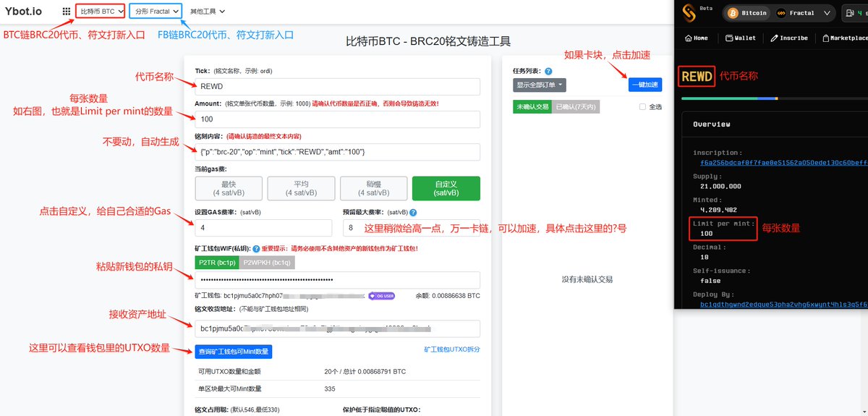Click the Tick input containing REWD
The height and width of the screenshot is (416, 868).
[338, 86]
